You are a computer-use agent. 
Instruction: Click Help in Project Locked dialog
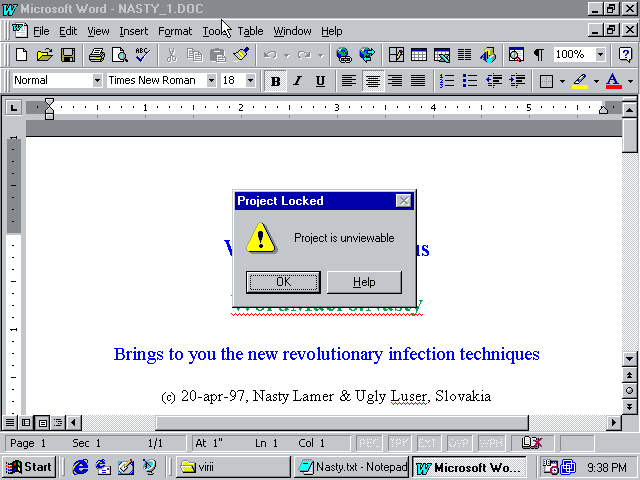pyautogui.click(x=364, y=282)
